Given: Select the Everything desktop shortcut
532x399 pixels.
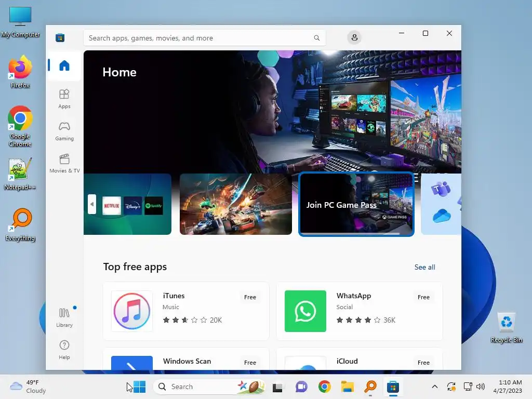Looking at the screenshot, I should point(20,225).
